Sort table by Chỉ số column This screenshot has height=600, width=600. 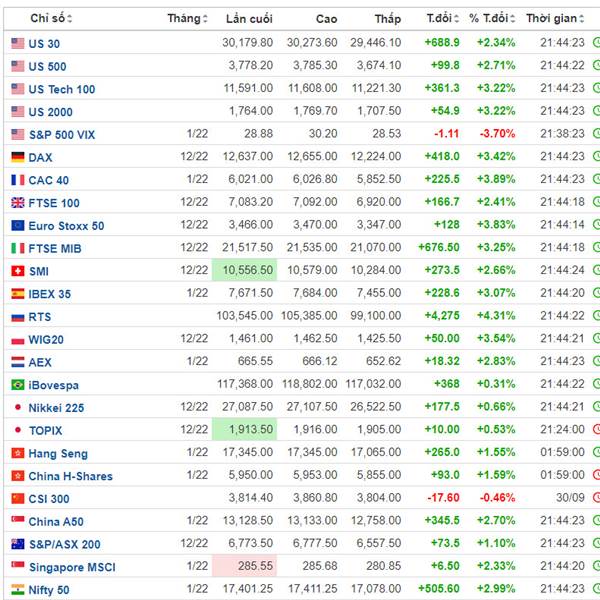point(51,18)
